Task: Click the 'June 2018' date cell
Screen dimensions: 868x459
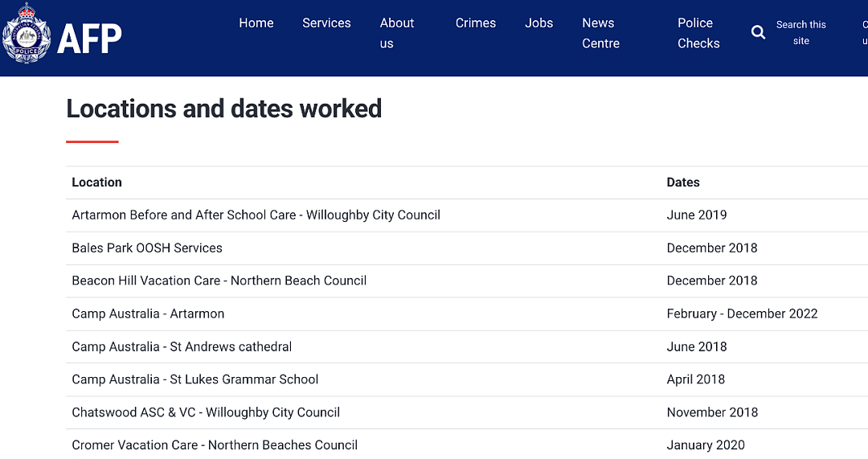Action: 697,346
